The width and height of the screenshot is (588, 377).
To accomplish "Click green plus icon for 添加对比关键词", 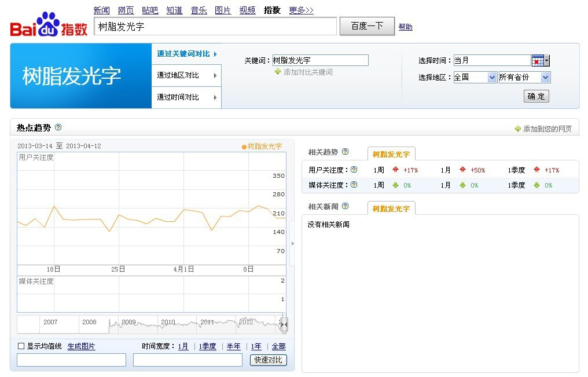I will pos(277,72).
